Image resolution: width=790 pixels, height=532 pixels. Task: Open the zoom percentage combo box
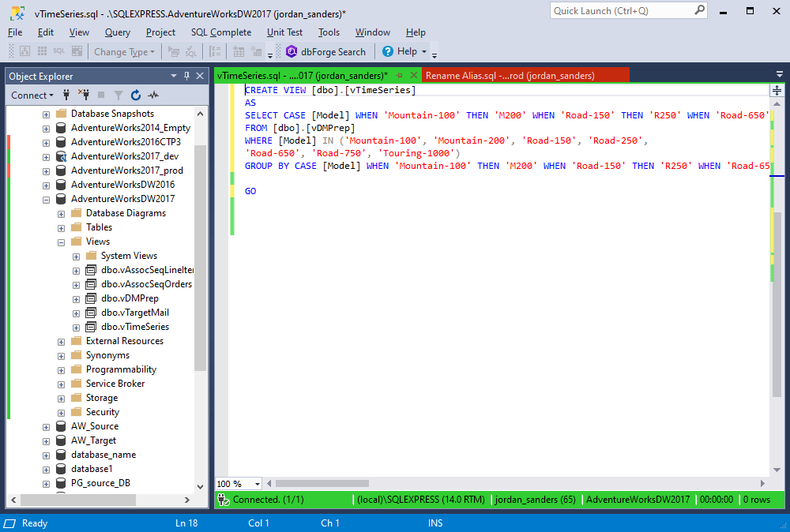coord(238,483)
